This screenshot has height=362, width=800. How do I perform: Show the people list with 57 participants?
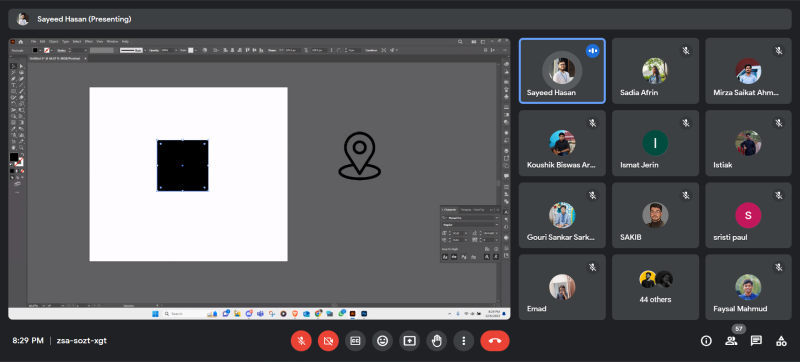731,341
